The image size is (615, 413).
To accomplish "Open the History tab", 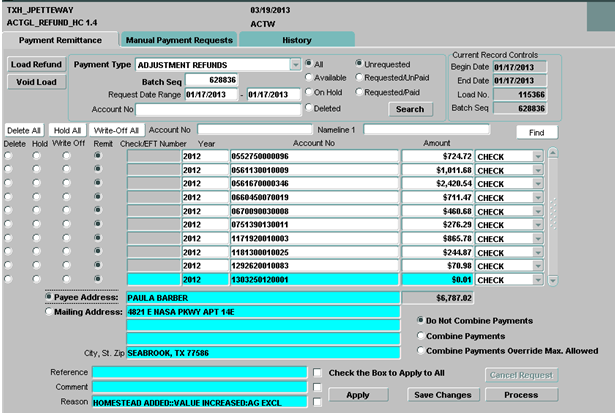I will (x=296, y=39).
